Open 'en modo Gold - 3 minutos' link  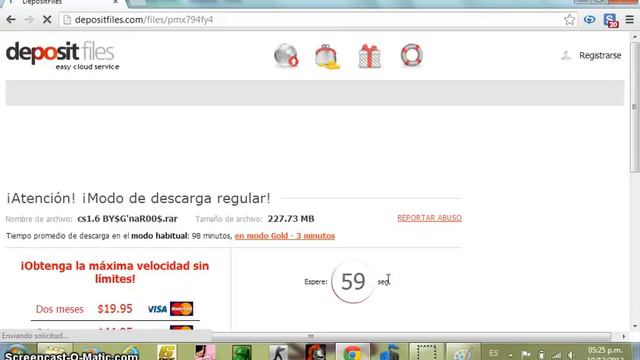285,236
